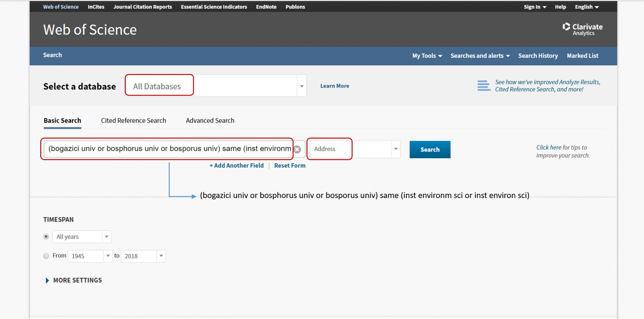Viewport: 644px width, 319px height.
Task: Click here for search tips link
Action: coord(549,147)
